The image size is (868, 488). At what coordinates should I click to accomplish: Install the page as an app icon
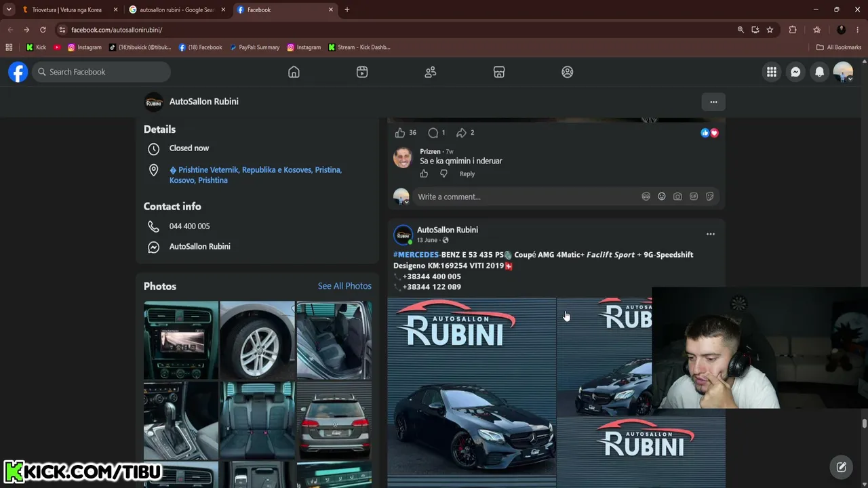pyautogui.click(x=755, y=30)
